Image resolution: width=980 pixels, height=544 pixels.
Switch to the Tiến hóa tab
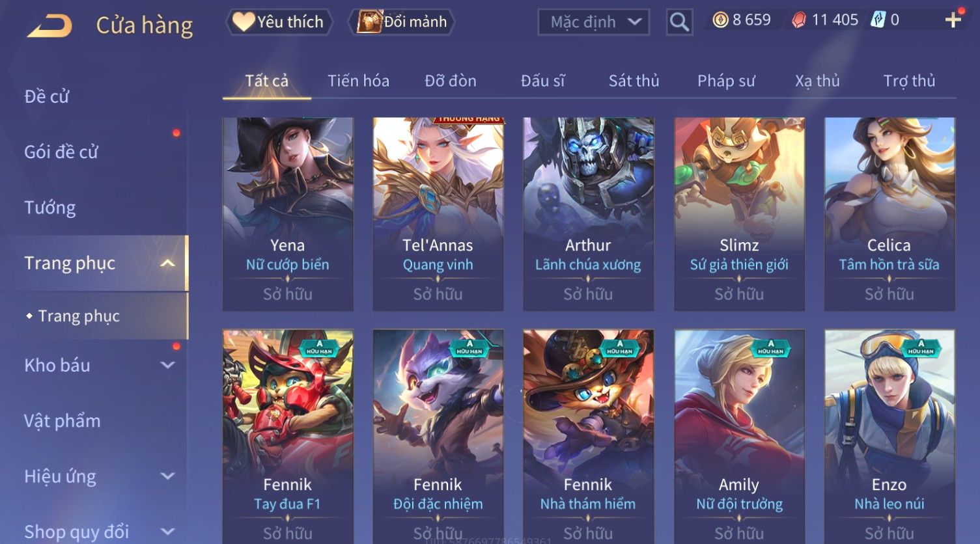358,81
